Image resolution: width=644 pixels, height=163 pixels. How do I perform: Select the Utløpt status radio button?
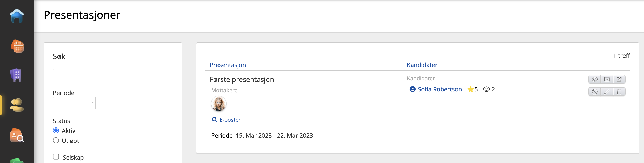click(56, 140)
